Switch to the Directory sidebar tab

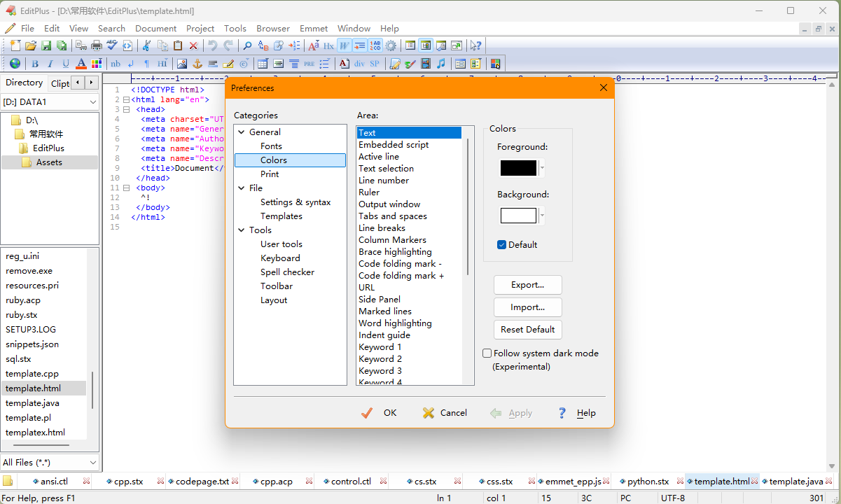[24, 83]
